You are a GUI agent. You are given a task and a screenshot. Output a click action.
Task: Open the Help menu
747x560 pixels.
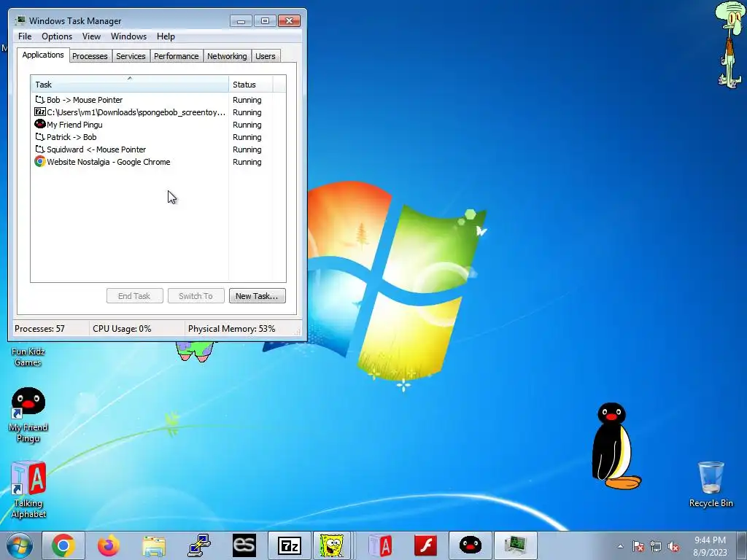[x=166, y=36]
